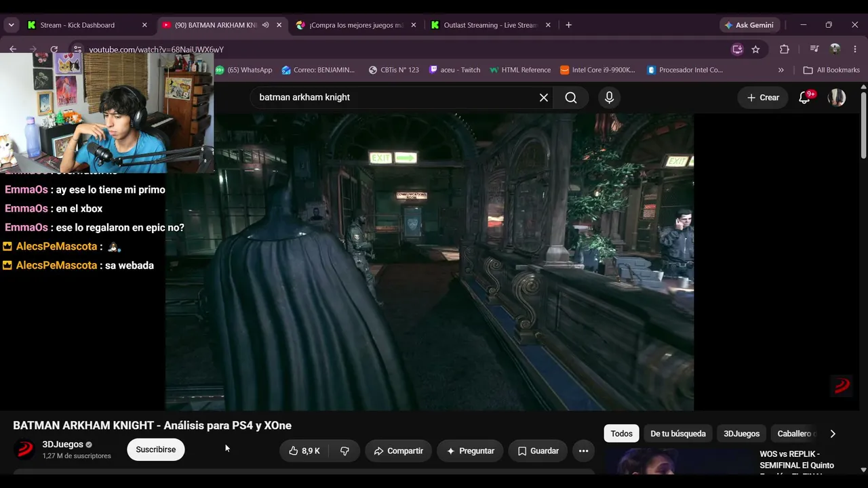Screen dimensions: 868x488
Task: Close the ¡Compra los mejores juegos tab
Action: tap(414, 25)
